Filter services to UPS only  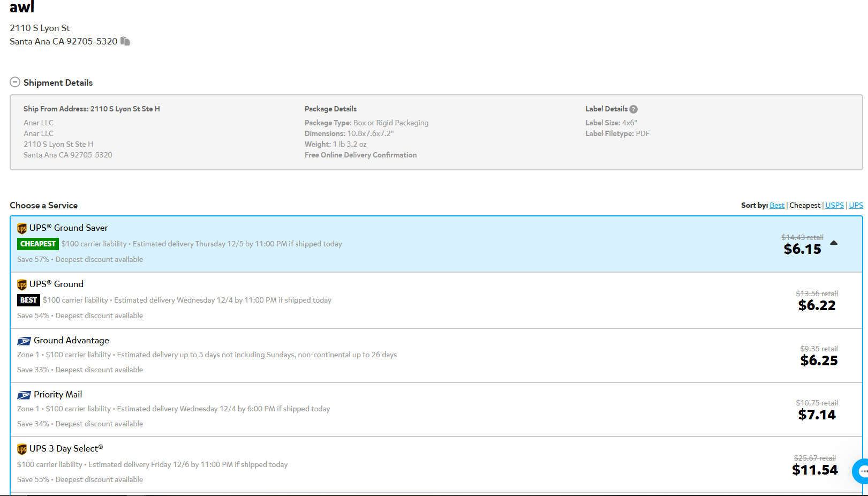[856, 206]
